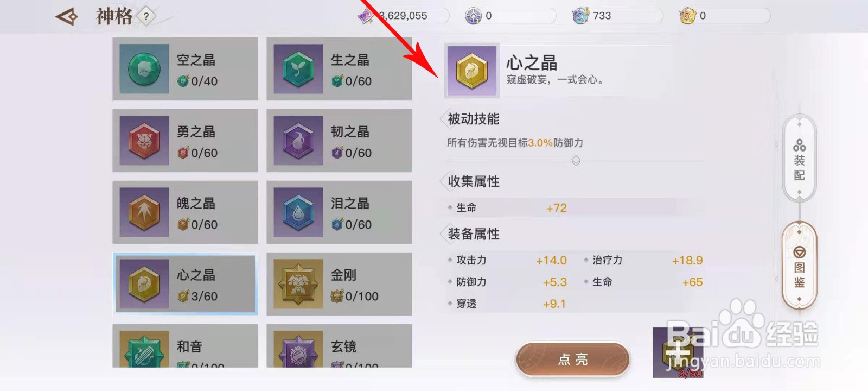Select the 心之晶 3/60 list entry

click(185, 284)
